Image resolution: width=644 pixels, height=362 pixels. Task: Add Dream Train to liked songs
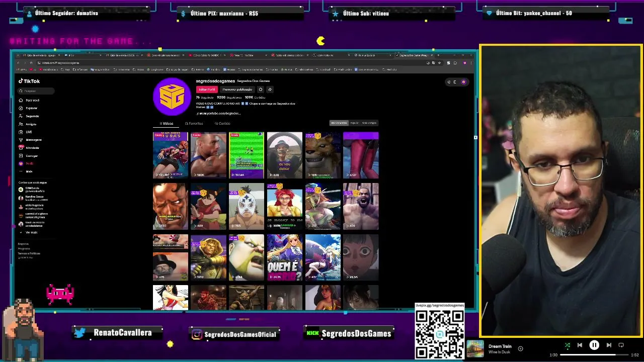(x=520, y=348)
